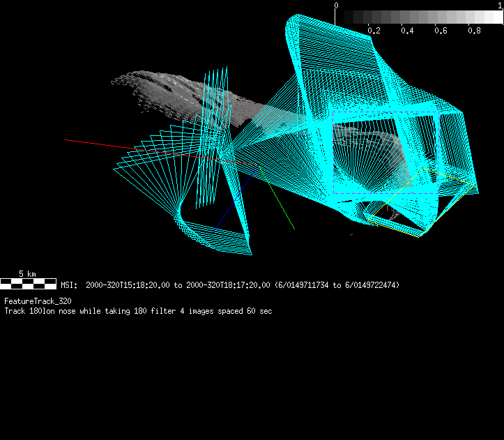Select the 0.4 color bar tick label
Screen dimensions: 504x440
click(407, 31)
